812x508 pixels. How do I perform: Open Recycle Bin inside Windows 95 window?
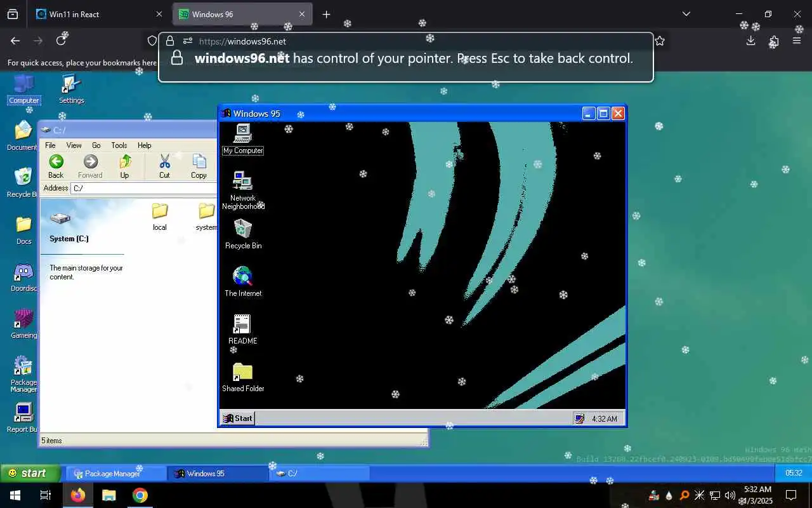coord(243,234)
